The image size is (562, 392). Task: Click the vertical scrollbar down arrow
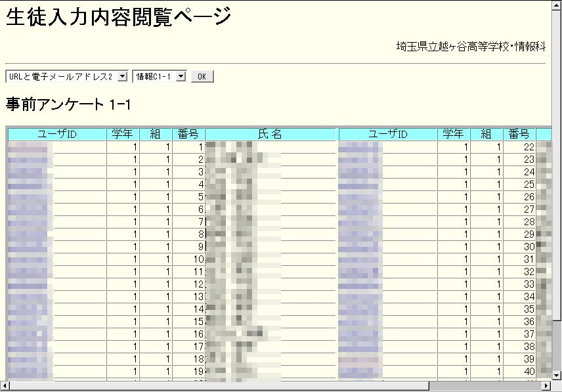[556, 375]
